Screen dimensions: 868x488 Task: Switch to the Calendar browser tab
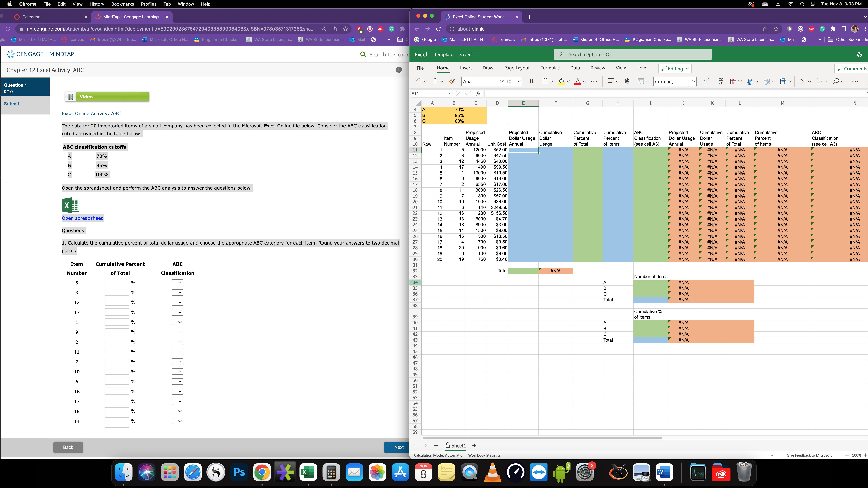[51, 17]
